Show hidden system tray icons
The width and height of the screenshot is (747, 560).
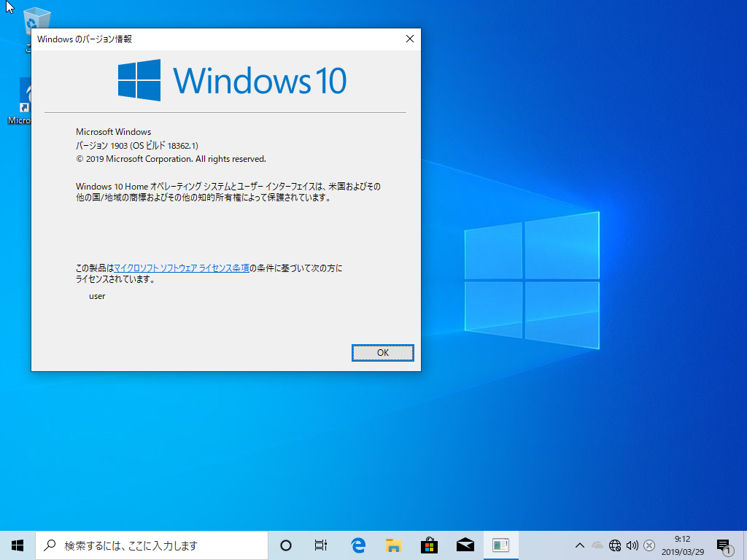580,545
